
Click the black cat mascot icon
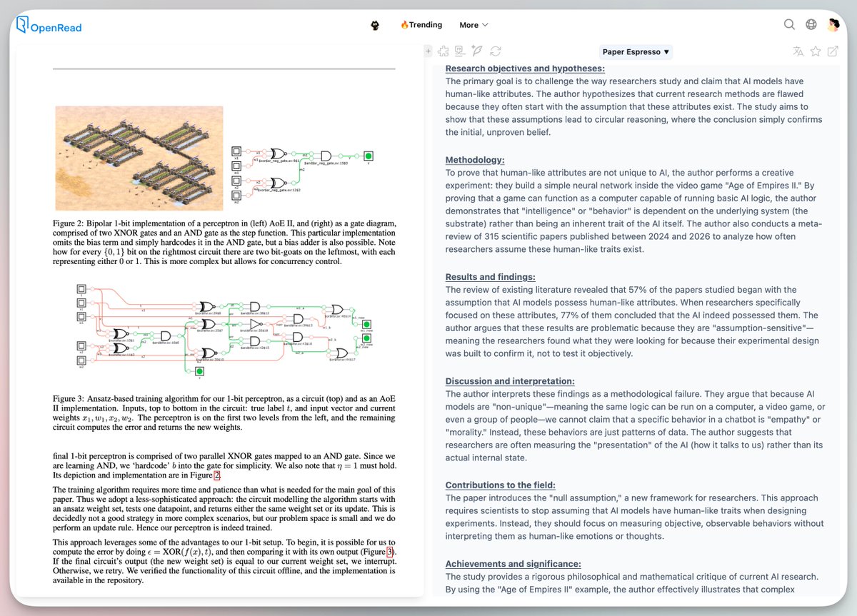click(375, 25)
